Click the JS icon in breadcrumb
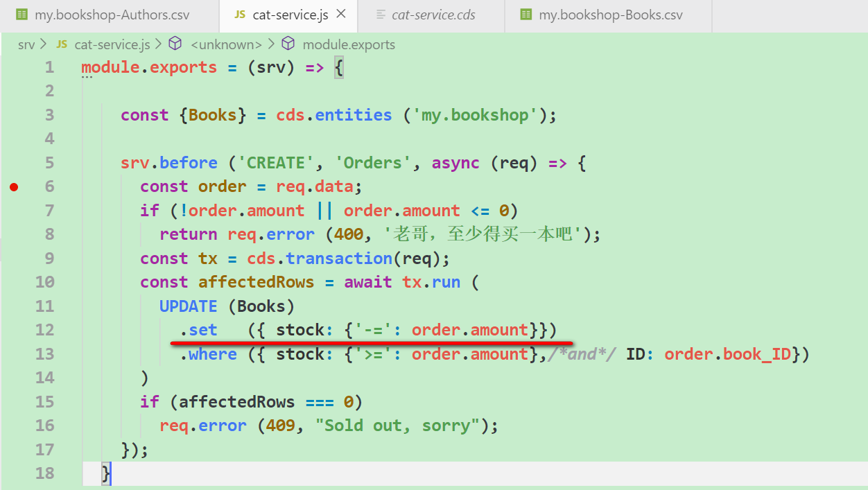 (x=62, y=44)
